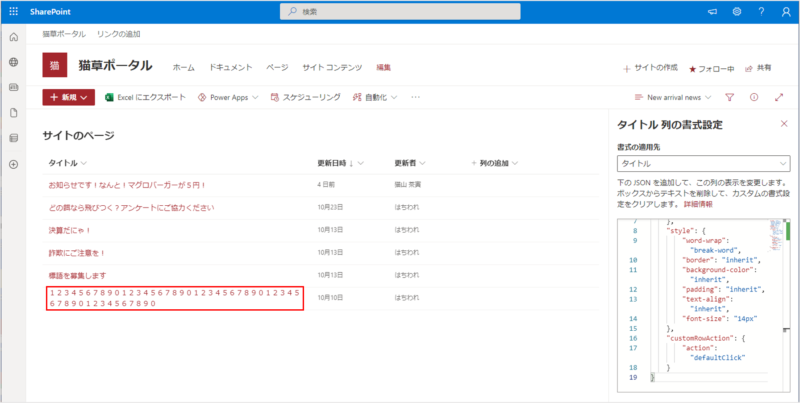Image resolution: width=800 pixels, height=403 pixels.
Task: Open the 新規 button dropdown
Action: click(68, 98)
